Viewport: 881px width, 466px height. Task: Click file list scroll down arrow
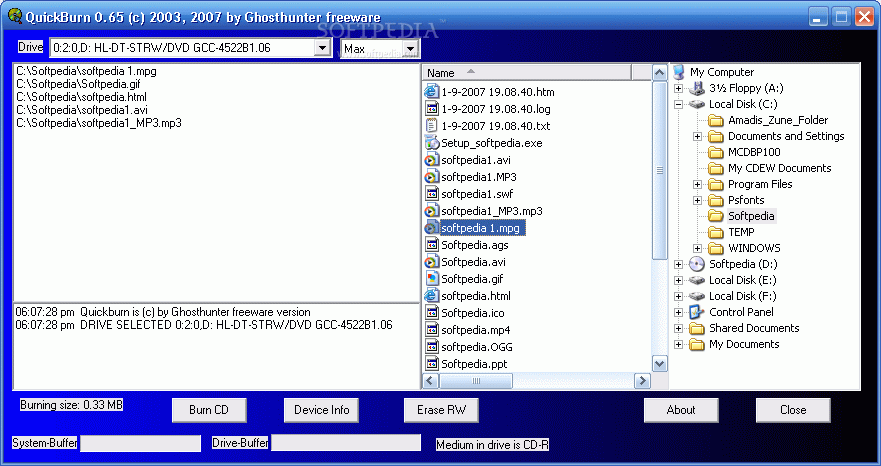(660, 364)
